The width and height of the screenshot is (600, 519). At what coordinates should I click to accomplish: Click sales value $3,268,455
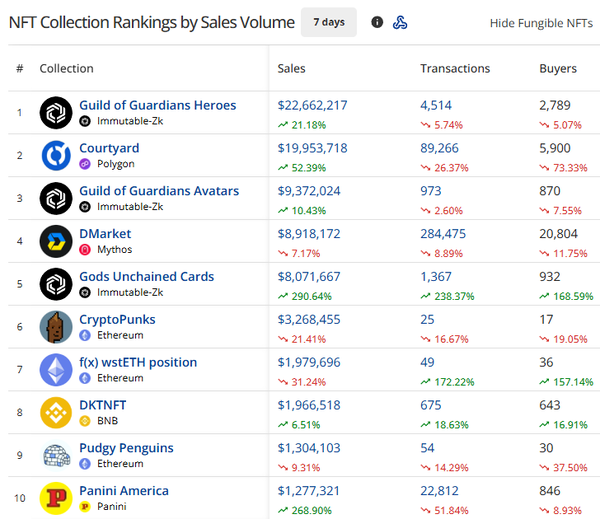(x=309, y=320)
